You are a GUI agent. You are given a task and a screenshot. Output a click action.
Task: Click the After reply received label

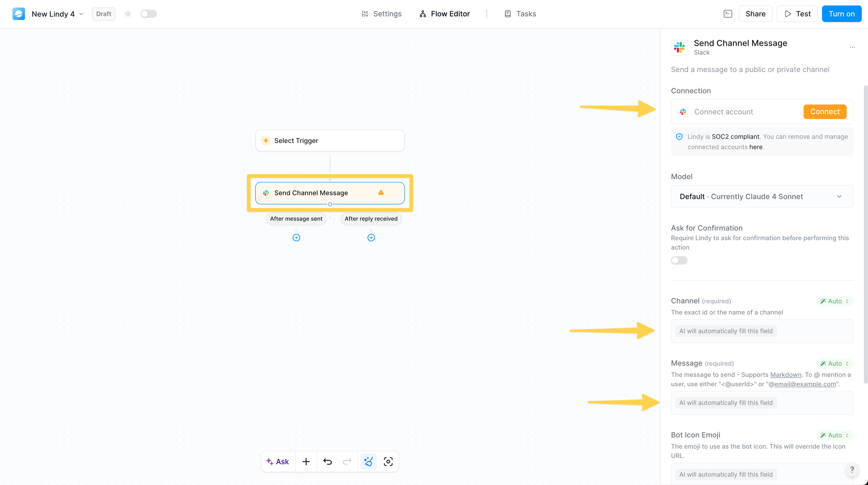pyautogui.click(x=371, y=219)
